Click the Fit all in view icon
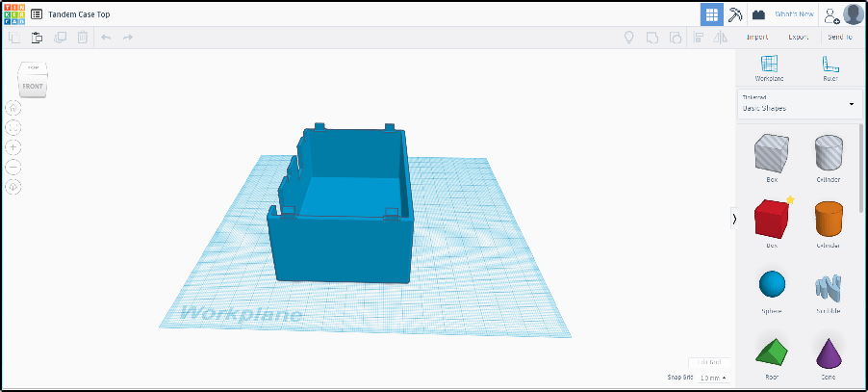868x392 pixels. tap(14, 127)
